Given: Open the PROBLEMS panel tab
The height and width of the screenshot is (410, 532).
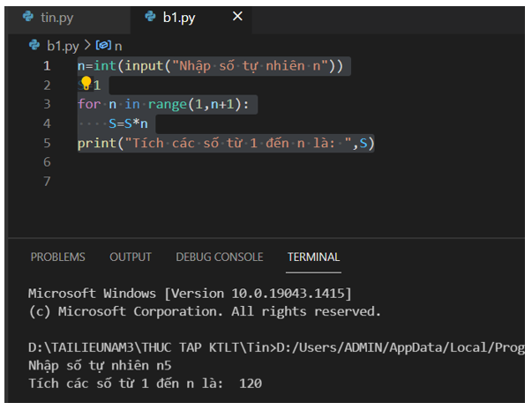Looking at the screenshot, I should pyautogui.click(x=58, y=257).
